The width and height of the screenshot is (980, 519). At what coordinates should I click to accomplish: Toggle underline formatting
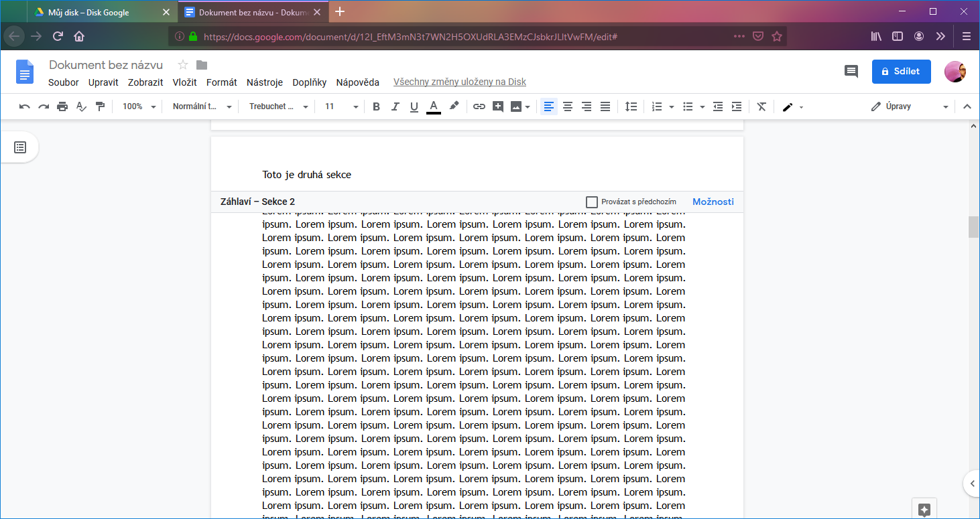(414, 106)
